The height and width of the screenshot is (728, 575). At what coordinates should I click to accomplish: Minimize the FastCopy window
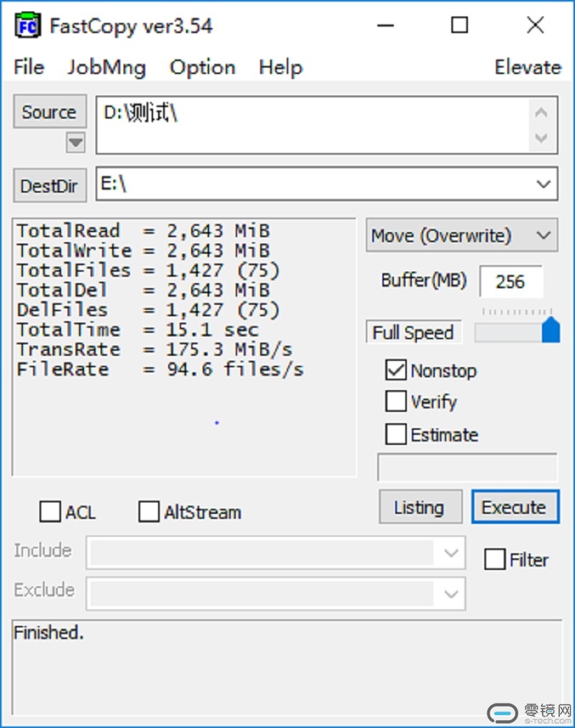point(385,26)
